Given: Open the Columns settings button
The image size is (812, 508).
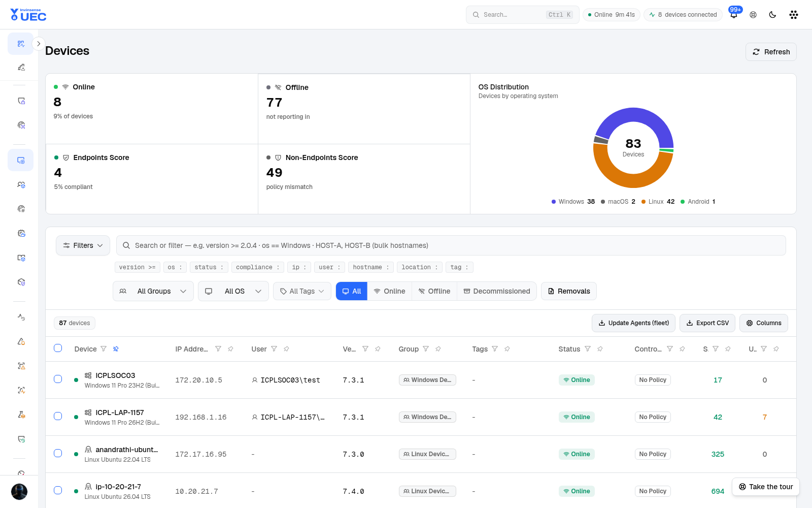Looking at the screenshot, I should (x=764, y=323).
